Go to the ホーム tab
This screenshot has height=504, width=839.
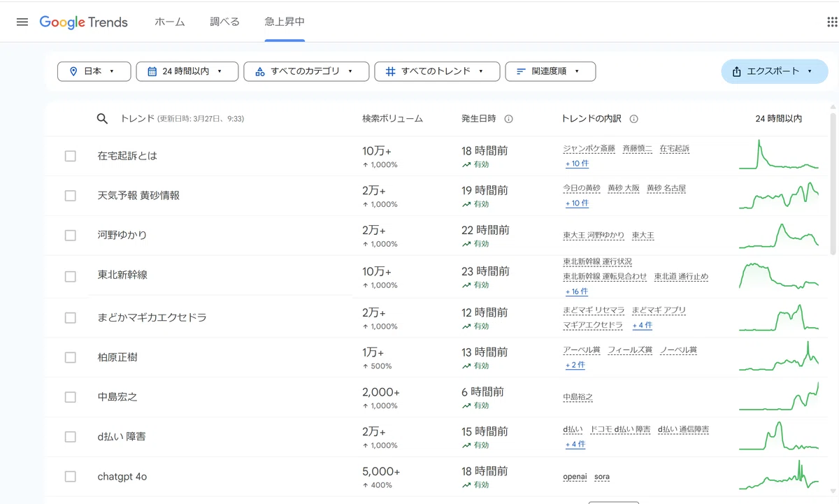pos(170,22)
